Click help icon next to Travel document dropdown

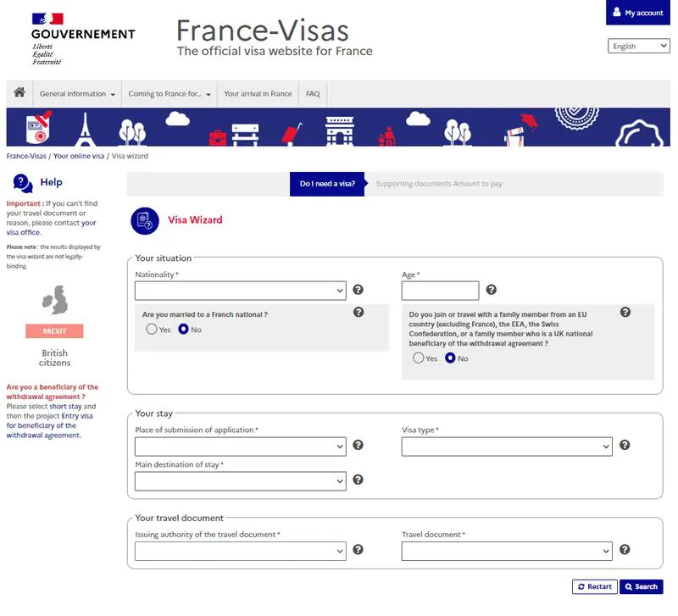pos(625,550)
